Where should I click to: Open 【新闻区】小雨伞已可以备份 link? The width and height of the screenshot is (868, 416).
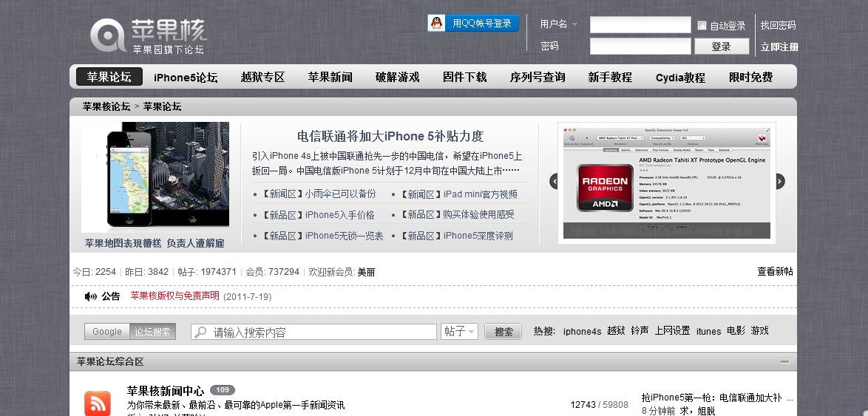[318, 194]
